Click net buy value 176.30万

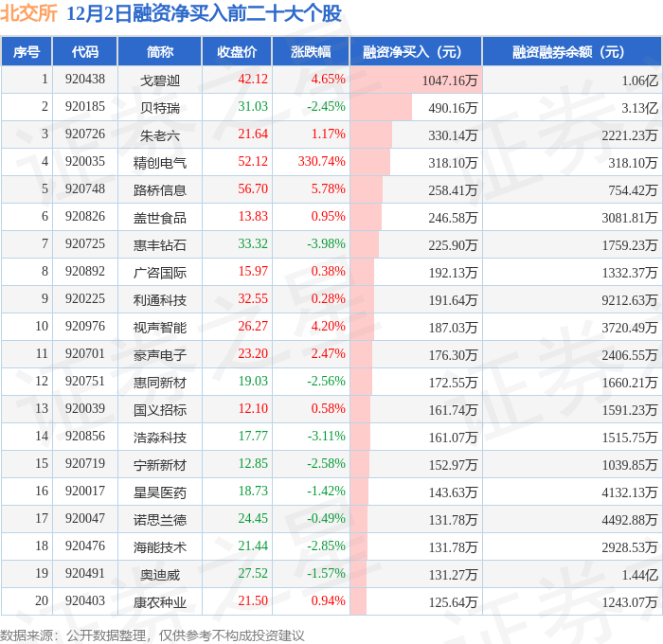(x=453, y=355)
